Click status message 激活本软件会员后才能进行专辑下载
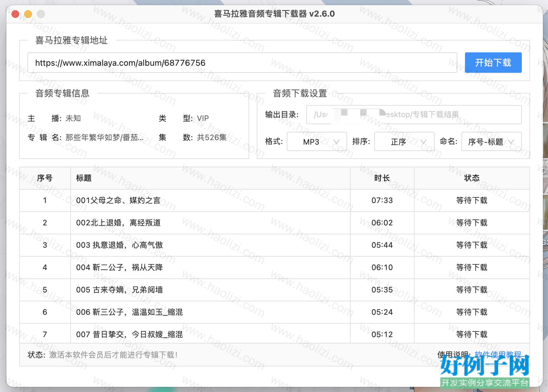The height and width of the screenshot is (392, 548). (x=113, y=355)
